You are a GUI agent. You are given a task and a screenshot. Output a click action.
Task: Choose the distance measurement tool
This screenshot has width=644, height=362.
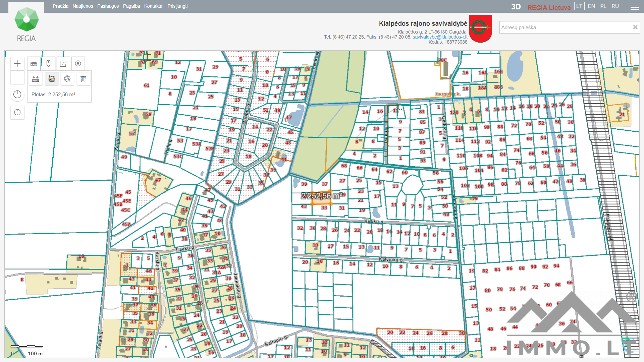point(36,79)
